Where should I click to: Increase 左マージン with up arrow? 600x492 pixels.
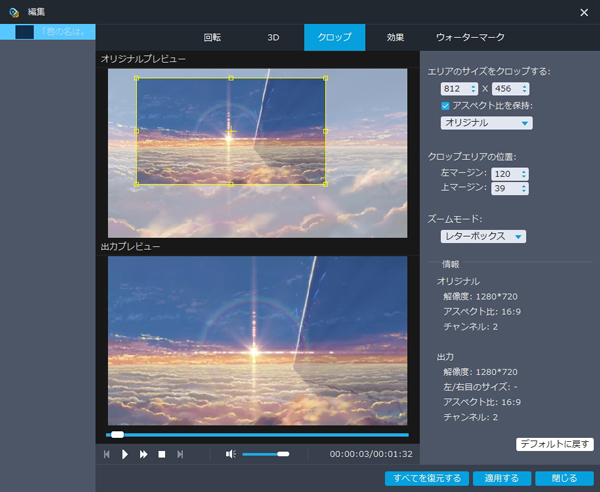click(524, 172)
